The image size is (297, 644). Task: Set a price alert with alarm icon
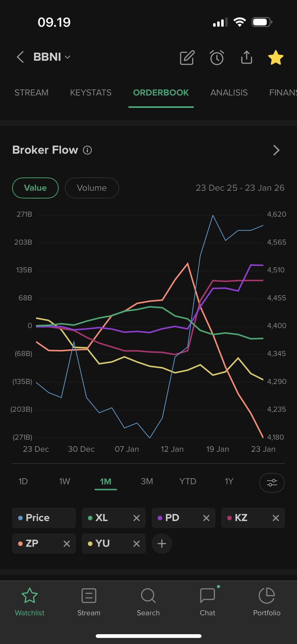(x=217, y=58)
